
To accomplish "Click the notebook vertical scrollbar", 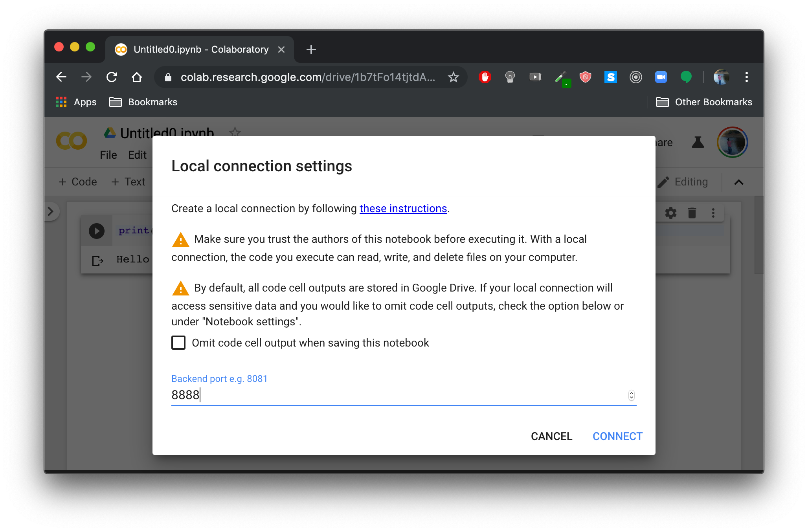I will 759,235.
